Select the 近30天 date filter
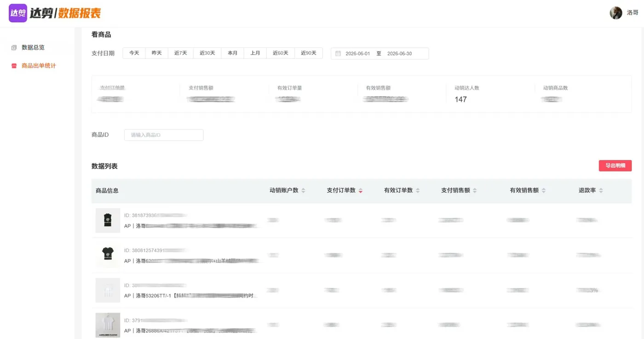The height and width of the screenshot is (339, 644). [x=207, y=53]
